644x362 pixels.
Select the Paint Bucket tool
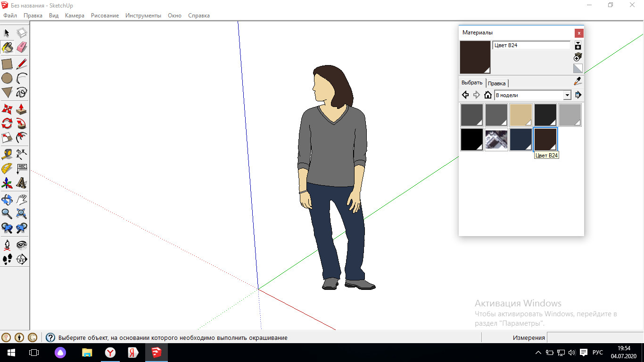pyautogui.click(x=7, y=47)
